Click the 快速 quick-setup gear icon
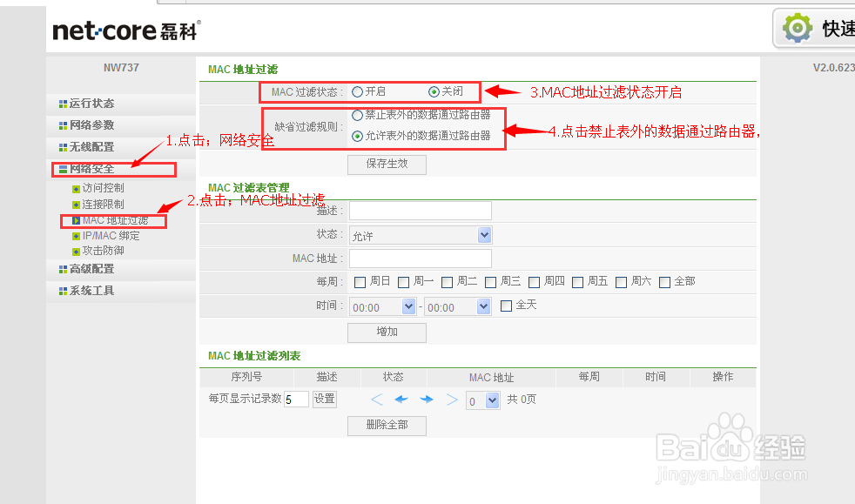The image size is (855, 504). pyautogui.click(x=798, y=29)
